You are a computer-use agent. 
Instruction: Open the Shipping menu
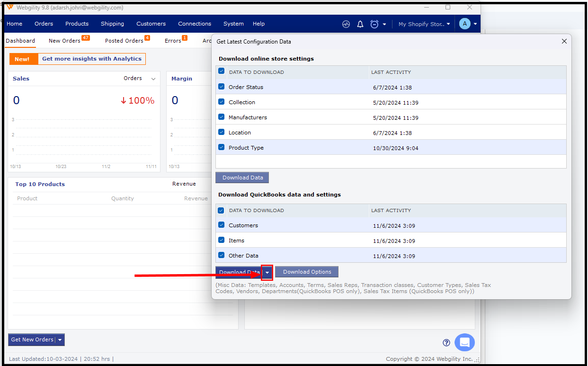[x=113, y=24]
